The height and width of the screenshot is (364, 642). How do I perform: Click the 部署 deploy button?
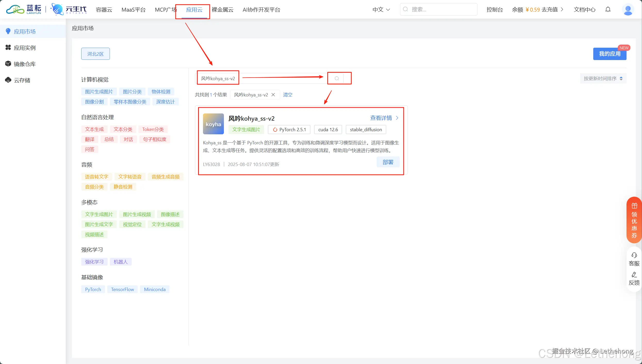pos(388,162)
